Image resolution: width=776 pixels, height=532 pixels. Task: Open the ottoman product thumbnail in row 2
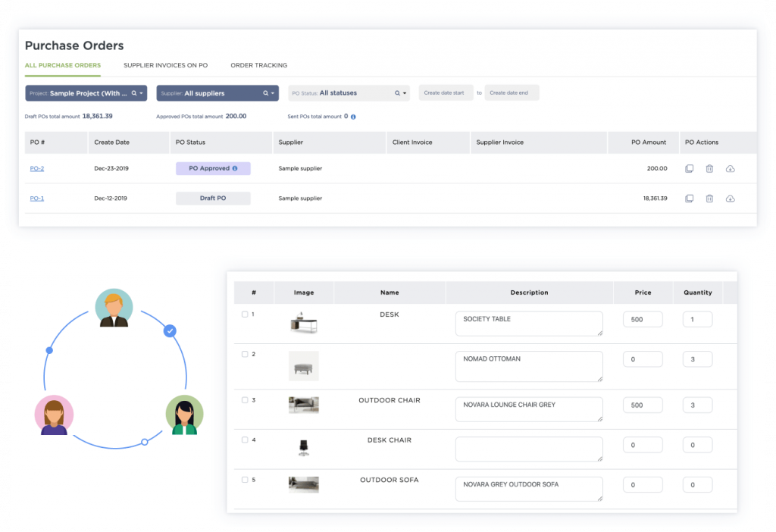click(304, 366)
